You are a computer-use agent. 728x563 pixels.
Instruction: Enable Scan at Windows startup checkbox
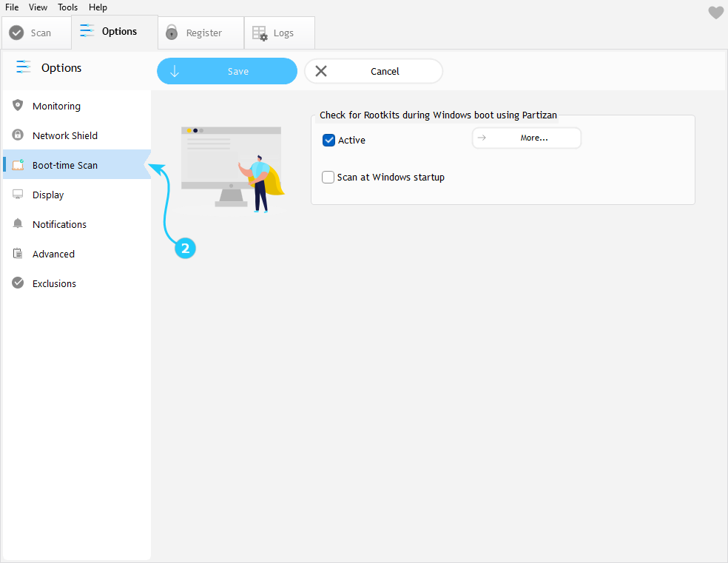(x=328, y=178)
